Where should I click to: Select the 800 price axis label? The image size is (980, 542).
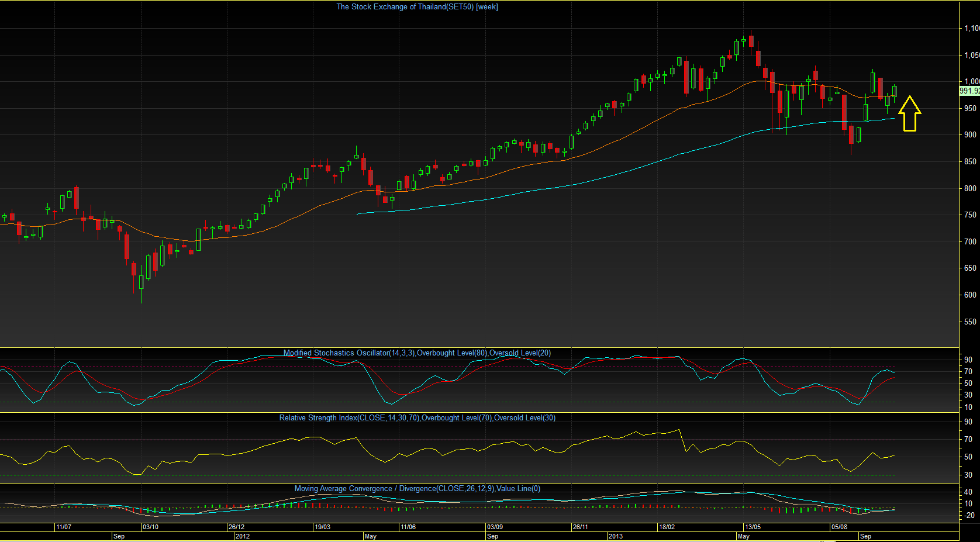pos(970,188)
